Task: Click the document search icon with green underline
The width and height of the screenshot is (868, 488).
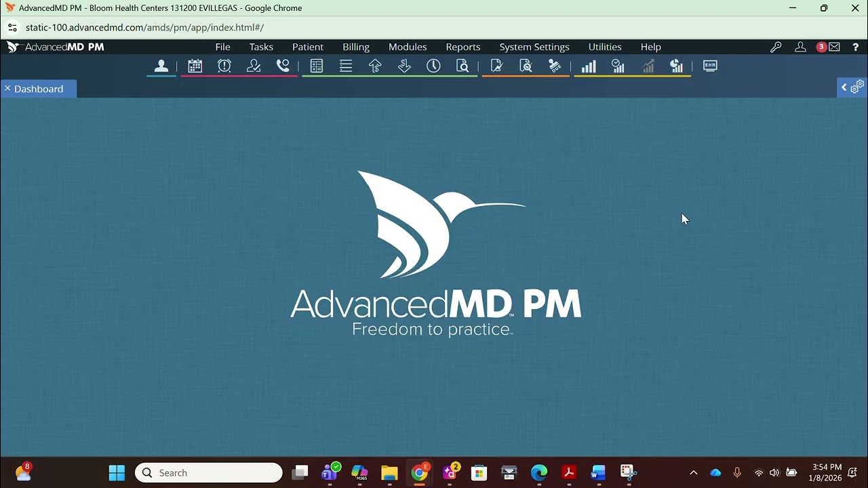Action: pyautogui.click(x=462, y=66)
